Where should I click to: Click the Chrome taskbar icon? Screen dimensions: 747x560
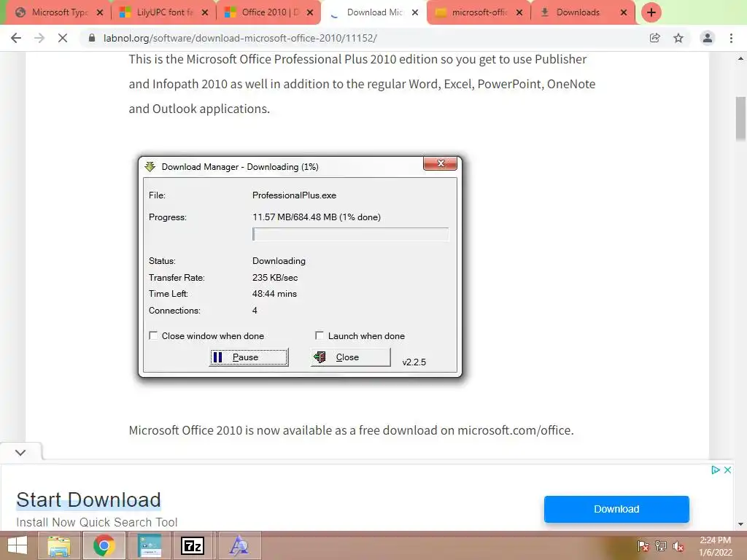pos(104,545)
